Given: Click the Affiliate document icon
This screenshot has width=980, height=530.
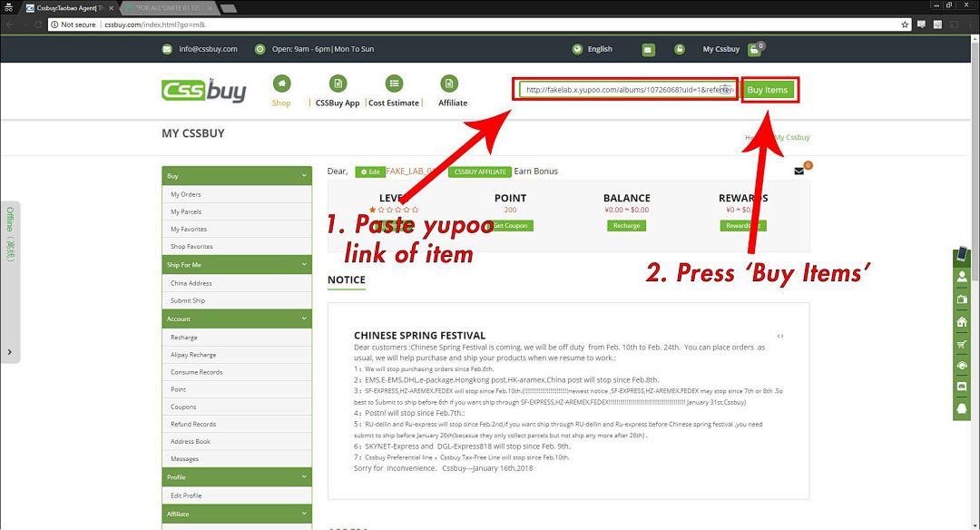Looking at the screenshot, I should point(449,83).
